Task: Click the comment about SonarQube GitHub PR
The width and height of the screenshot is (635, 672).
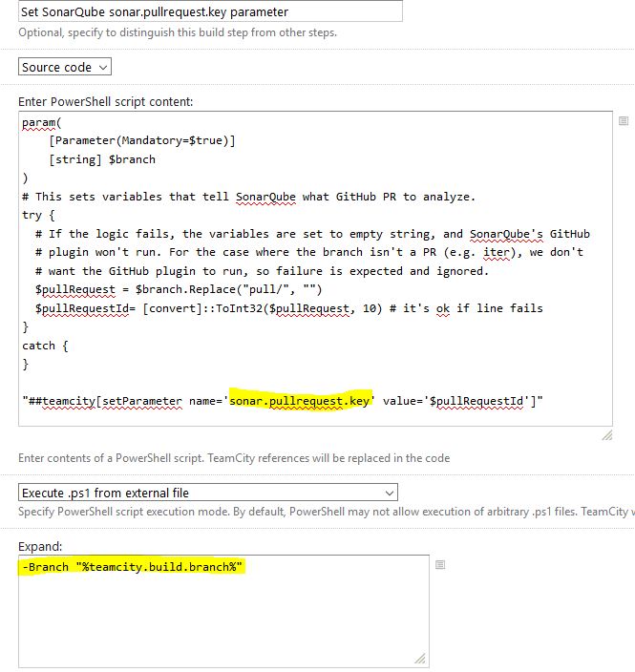Action: click(x=248, y=197)
